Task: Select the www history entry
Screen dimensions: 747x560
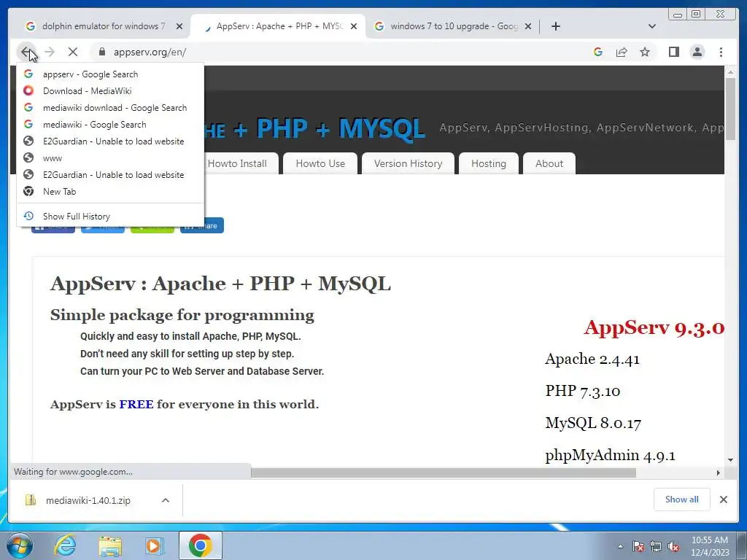Action: pyautogui.click(x=110, y=158)
